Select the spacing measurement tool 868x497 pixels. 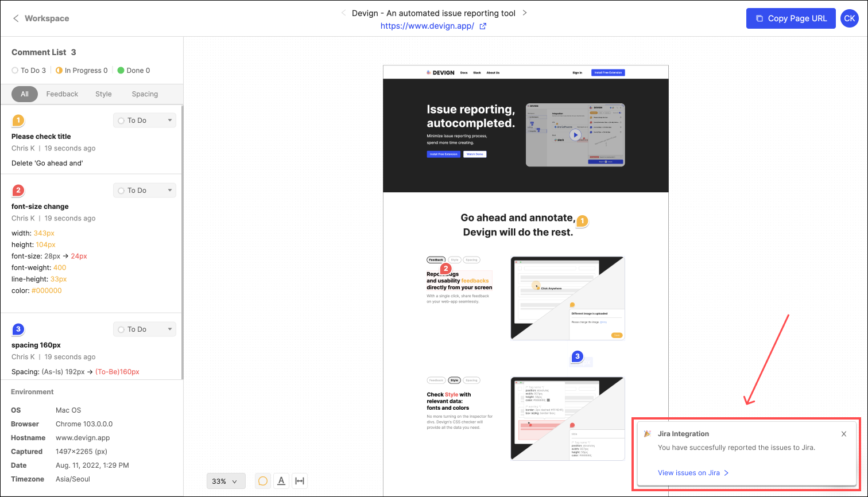[x=300, y=481]
